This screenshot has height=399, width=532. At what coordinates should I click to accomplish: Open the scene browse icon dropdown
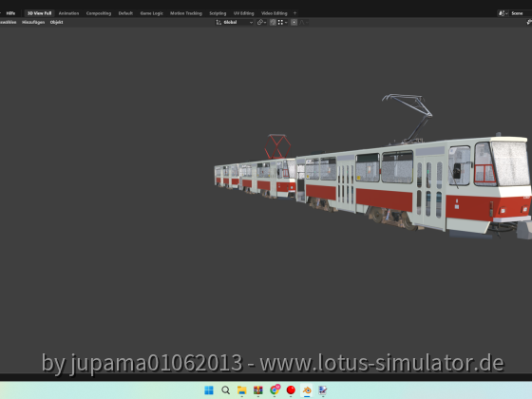click(x=503, y=13)
